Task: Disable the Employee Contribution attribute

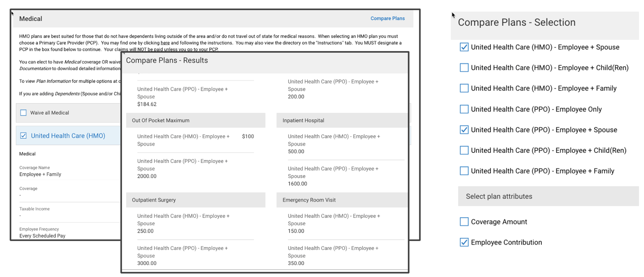Action: (x=464, y=242)
